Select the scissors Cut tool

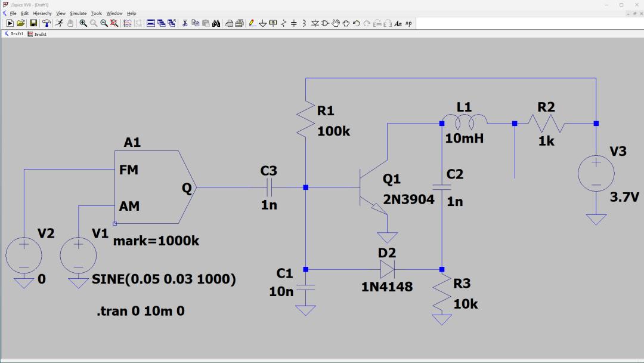tap(185, 23)
